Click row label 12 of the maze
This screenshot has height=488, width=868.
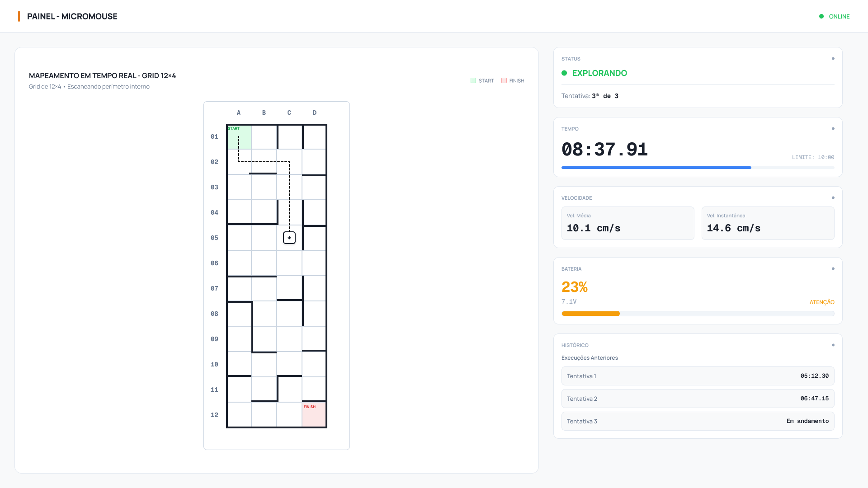click(x=214, y=415)
